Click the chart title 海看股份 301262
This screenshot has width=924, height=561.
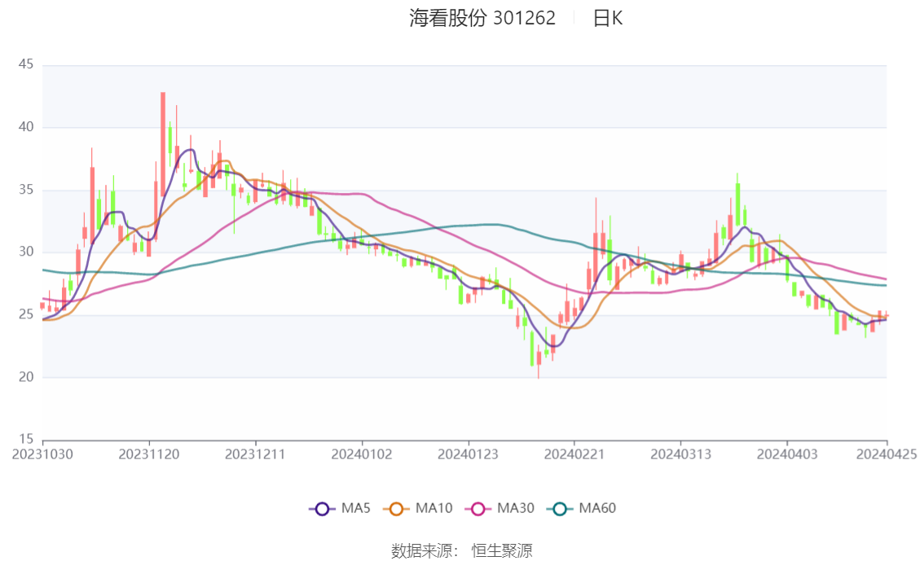pyautogui.click(x=482, y=18)
